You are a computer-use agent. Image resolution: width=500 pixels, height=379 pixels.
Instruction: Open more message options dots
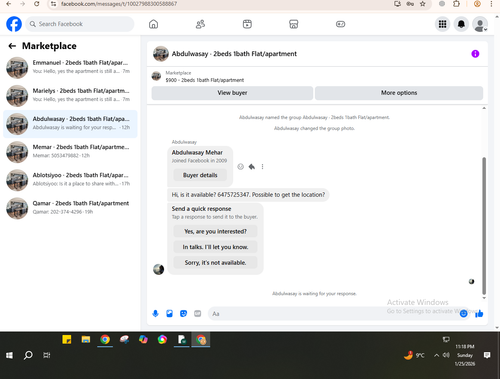(x=262, y=167)
